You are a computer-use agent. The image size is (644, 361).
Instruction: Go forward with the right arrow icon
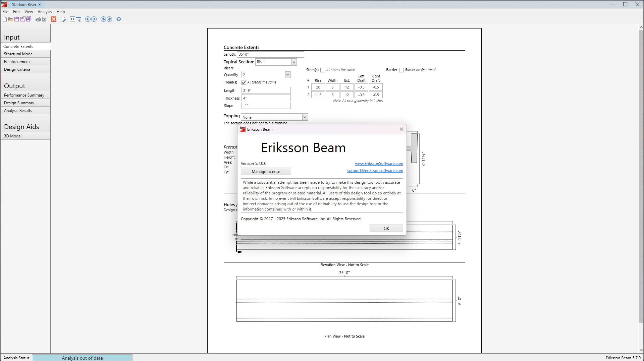[x=94, y=19]
